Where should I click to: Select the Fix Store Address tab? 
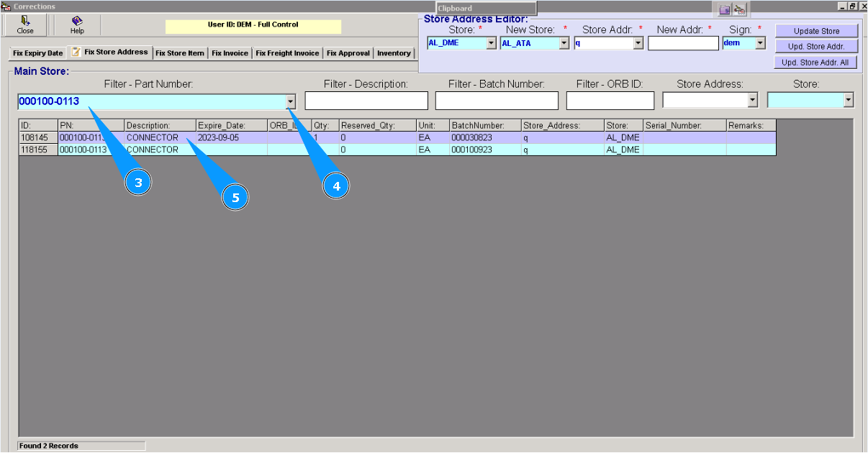(x=109, y=52)
